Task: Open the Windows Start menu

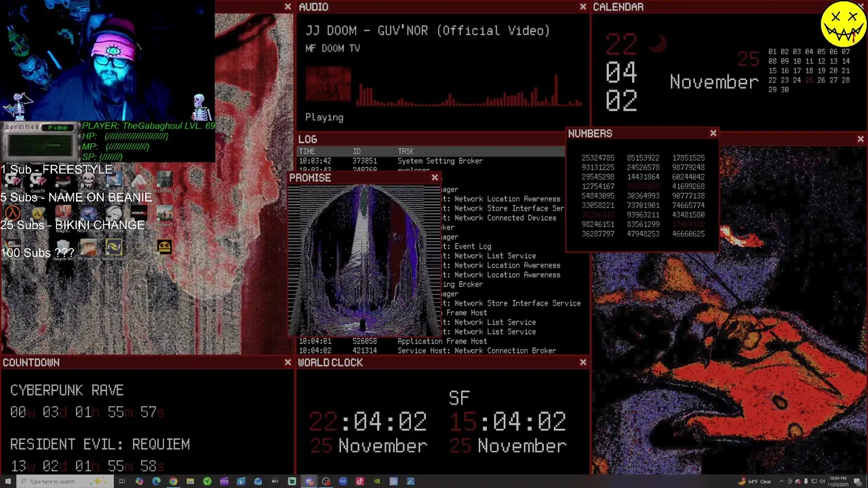Action: tap(7, 481)
